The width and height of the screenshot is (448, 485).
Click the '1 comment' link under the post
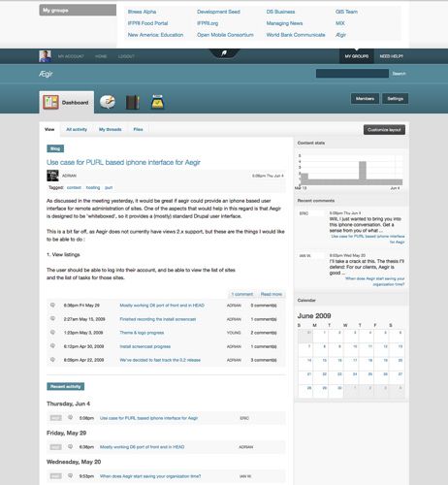(x=242, y=294)
